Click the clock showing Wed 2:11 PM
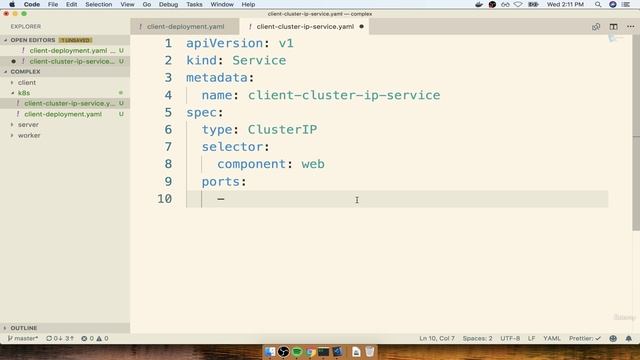640x360 pixels. (x=565, y=4)
